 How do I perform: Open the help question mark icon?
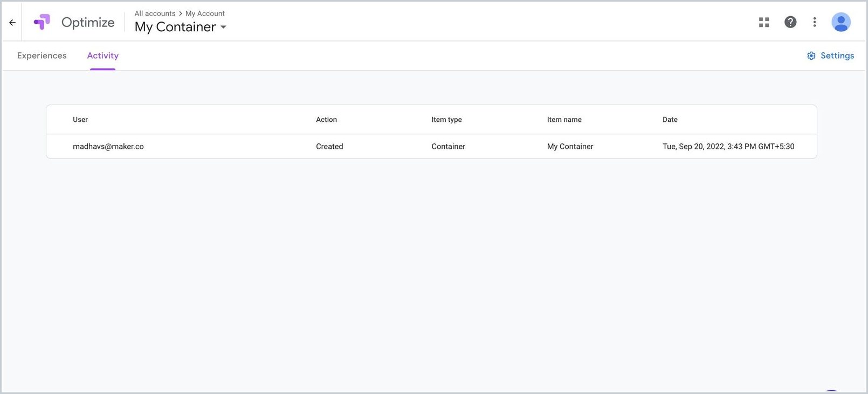tap(790, 22)
